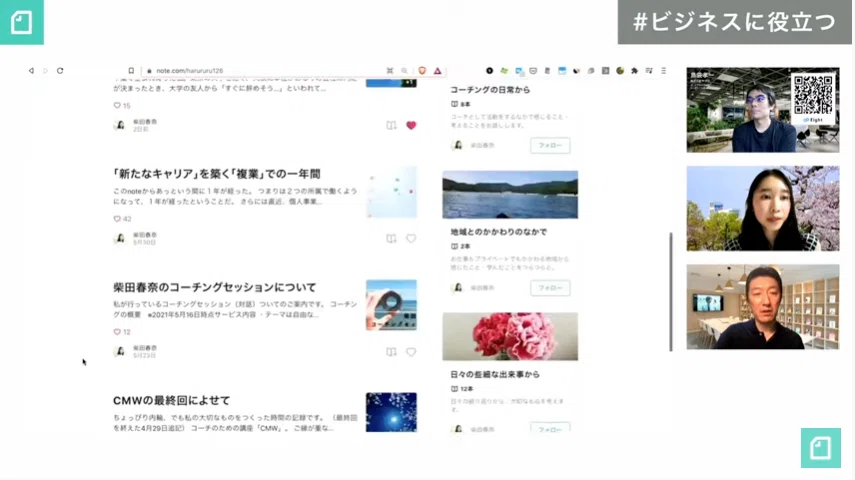Viewport: 855px width, 480px height.
Task: Open the lake photo magazine cover
Action: point(510,195)
